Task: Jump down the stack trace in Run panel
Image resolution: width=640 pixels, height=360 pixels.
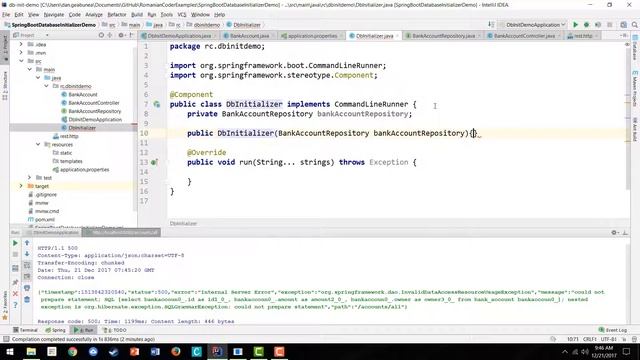Action: (27, 254)
